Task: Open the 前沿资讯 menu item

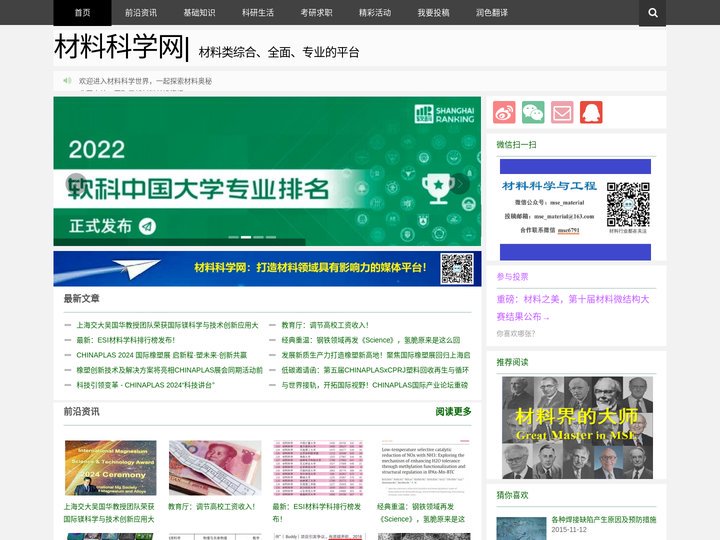Action: pos(141,13)
